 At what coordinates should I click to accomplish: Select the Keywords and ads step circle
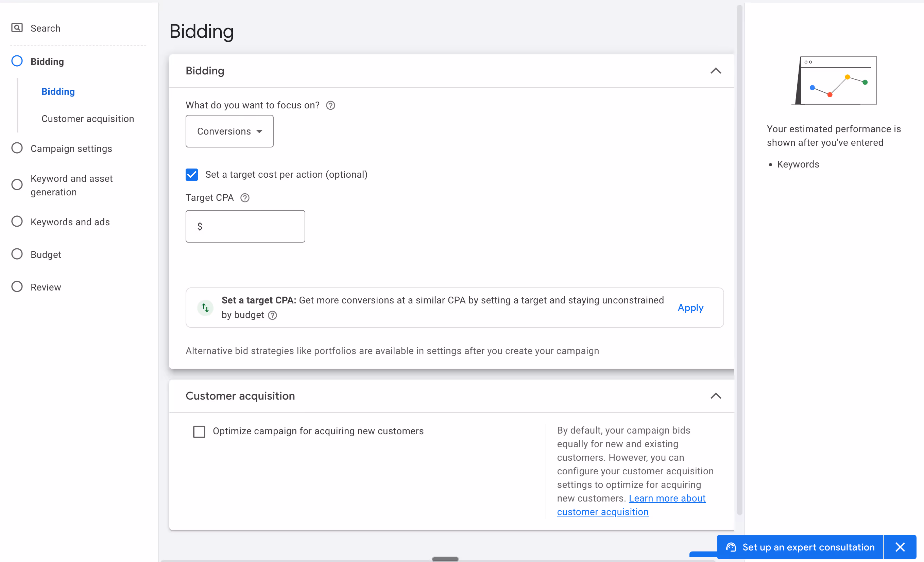point(17,222)
